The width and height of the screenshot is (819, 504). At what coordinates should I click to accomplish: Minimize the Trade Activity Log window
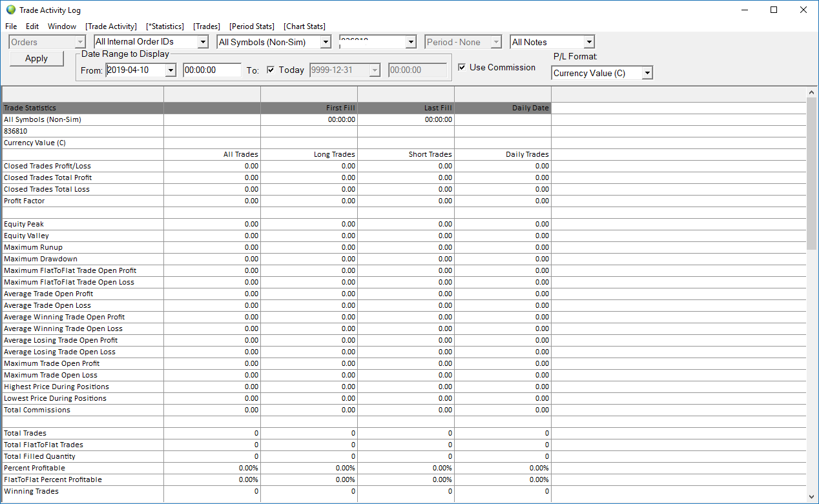coord(744,10)
